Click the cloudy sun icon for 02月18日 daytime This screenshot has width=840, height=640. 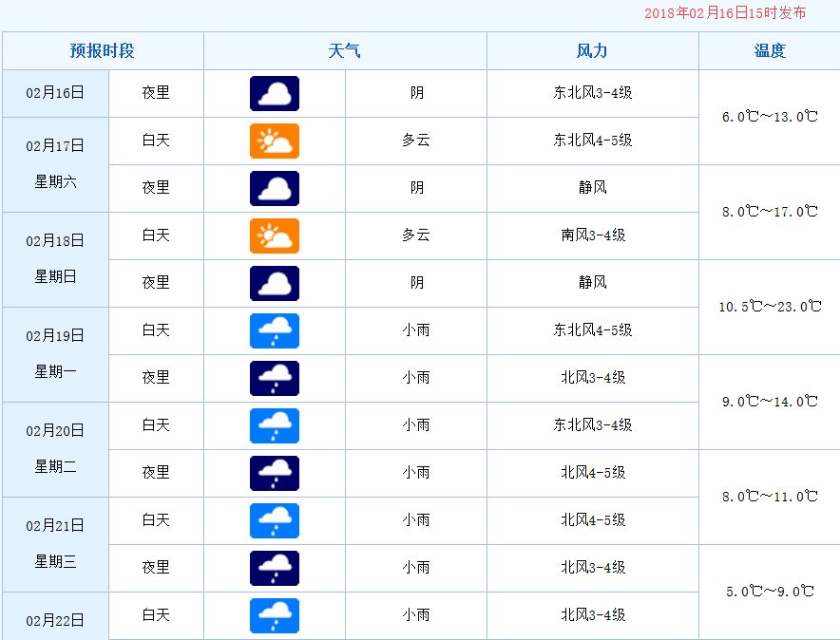[275, 236]
